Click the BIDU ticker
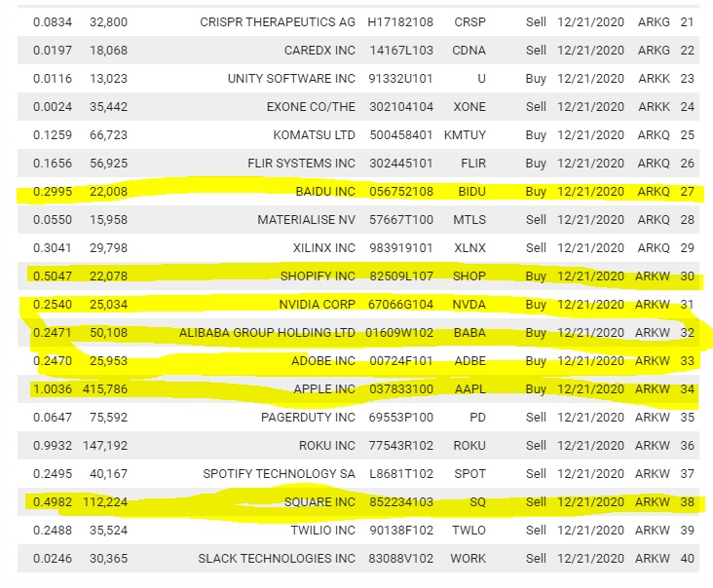Viewport: 713px width, 588px height. [471, 192]
